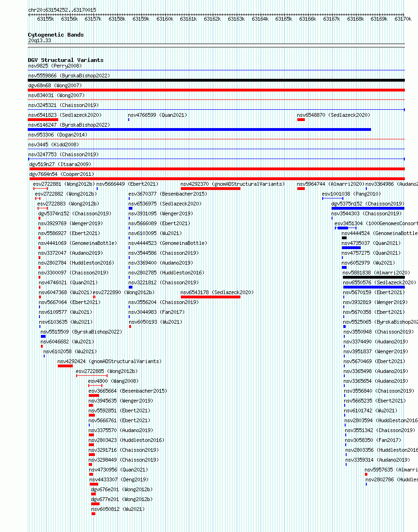This screenshot has height=532, width=418.
Task: Select the red bar under nsv6541823
Action: [x=43, y=120]
